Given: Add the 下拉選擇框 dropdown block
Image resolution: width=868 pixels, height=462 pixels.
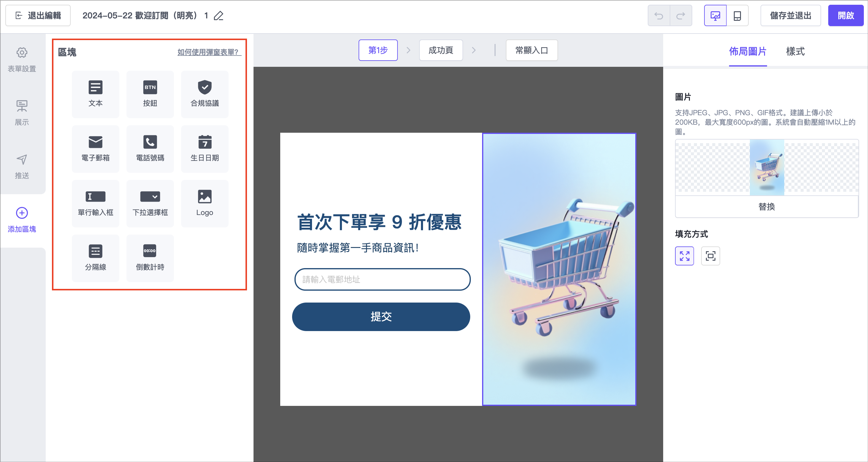Looking at the screenshot, I should pos(150,203).
